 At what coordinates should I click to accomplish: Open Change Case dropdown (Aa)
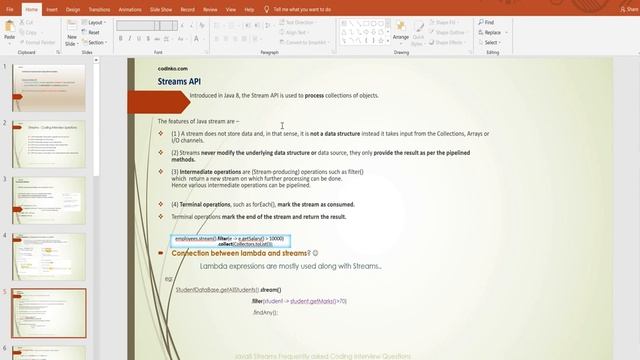click(181, 39)
